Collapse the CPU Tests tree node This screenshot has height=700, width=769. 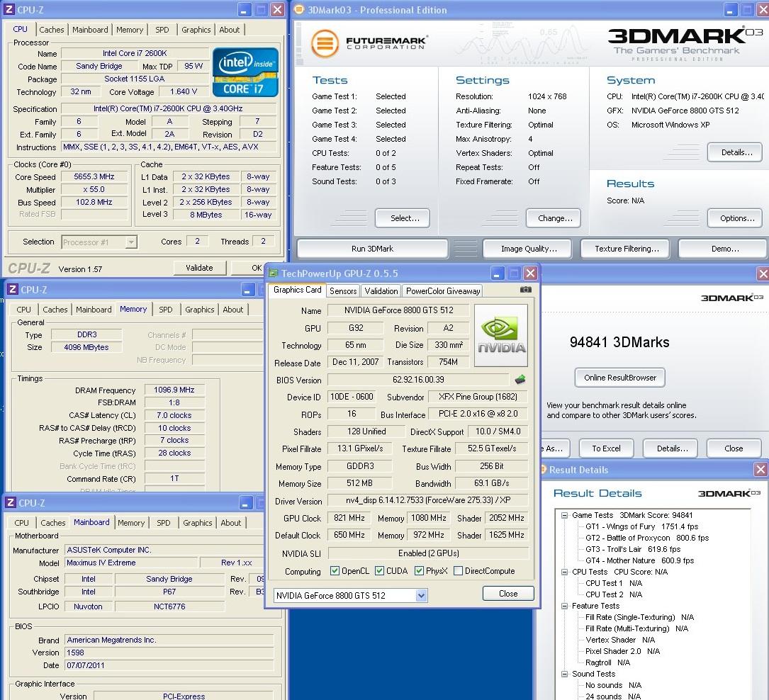pos(564,572)
